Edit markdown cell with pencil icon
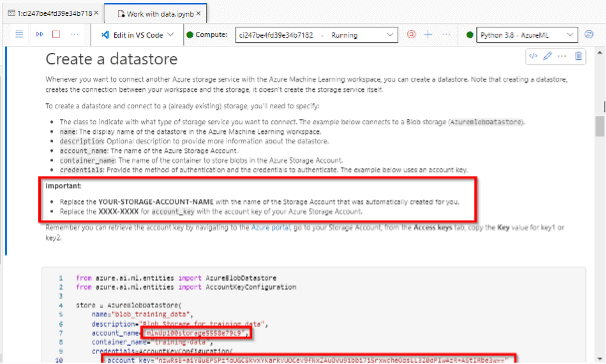 click(547, 56)
